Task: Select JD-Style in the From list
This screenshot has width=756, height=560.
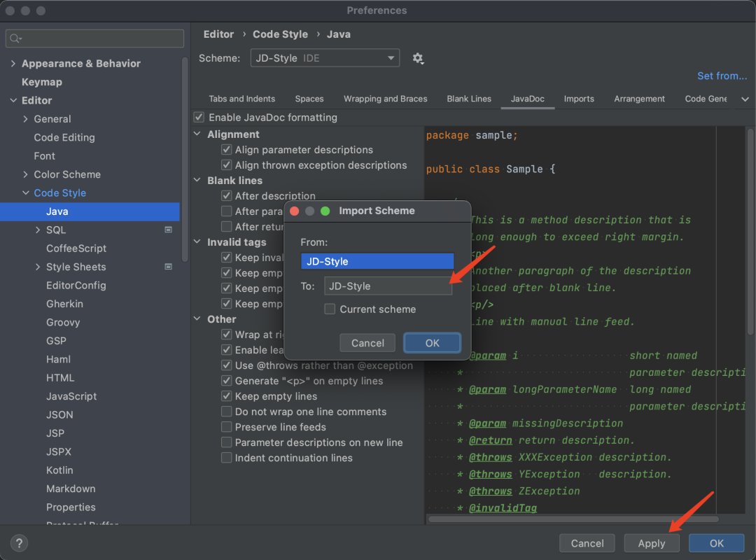Action: coord(377,261)
